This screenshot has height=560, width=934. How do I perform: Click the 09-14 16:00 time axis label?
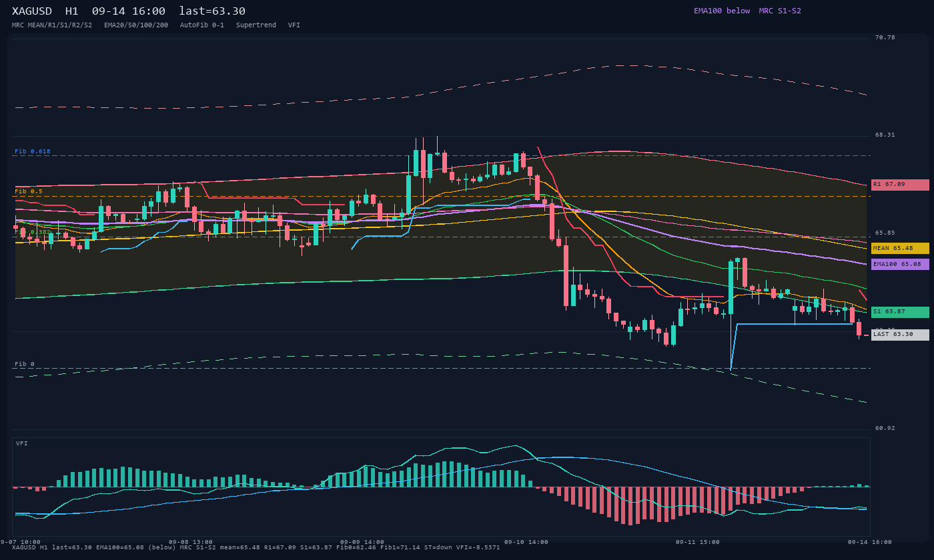tap(870, 542)
